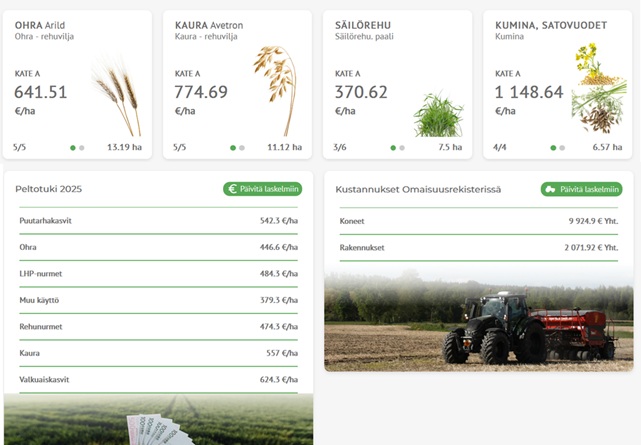Select the LHP-nurmet subsidy row
The height and width of the screenshot is (445, 641).
point(158,273)
